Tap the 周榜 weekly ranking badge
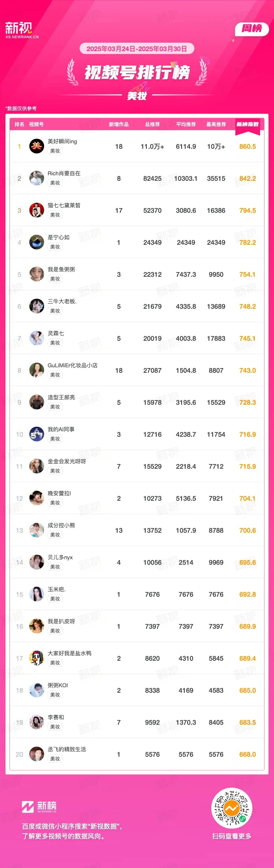This screenshot has height=868, width=274. click(x=252, y=29)
